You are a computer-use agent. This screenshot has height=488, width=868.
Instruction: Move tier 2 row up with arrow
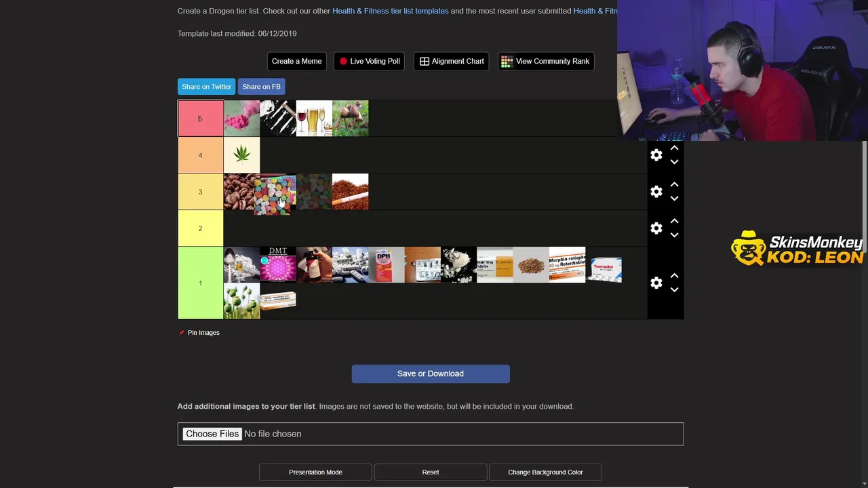point(674,221)
